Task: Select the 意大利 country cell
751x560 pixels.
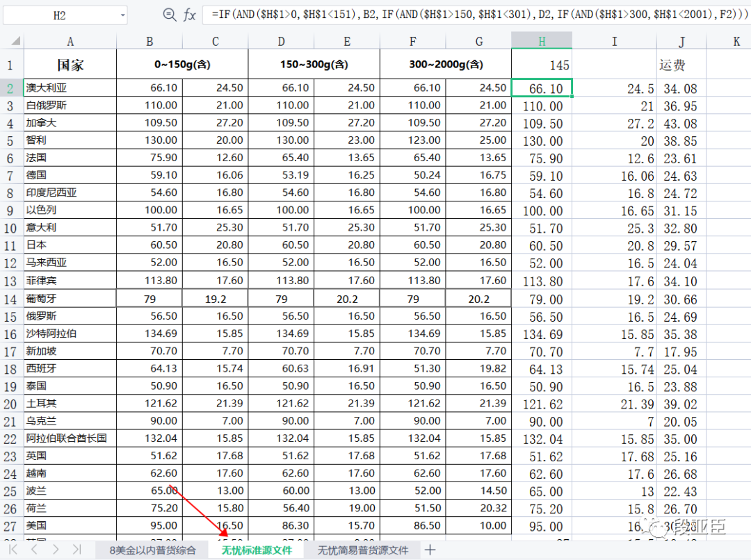Action: point(70,227)
